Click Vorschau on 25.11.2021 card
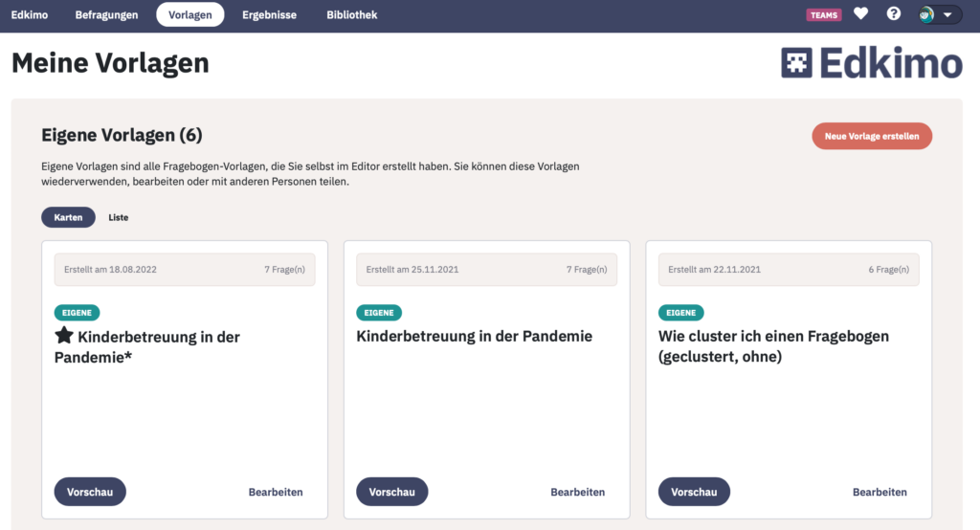The image size is (980, 530). pyautogui.click(x=391, y=492)
